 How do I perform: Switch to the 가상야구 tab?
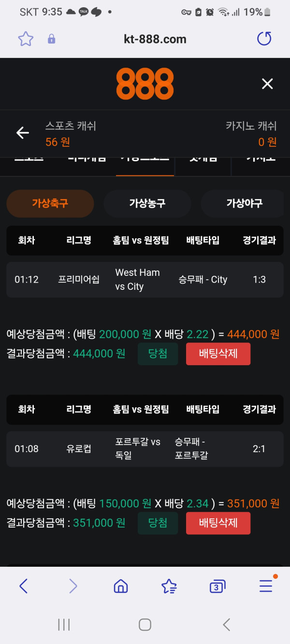(x=243, y=203)
